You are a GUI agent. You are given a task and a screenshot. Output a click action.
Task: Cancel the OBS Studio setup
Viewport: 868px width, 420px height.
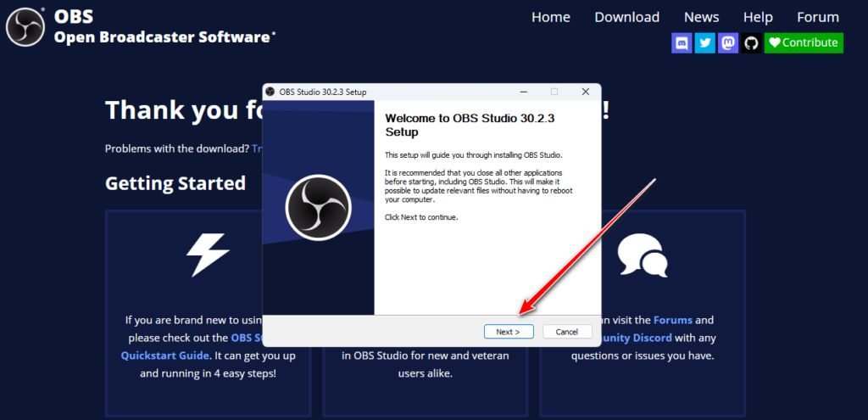click(x=567, y=332)
